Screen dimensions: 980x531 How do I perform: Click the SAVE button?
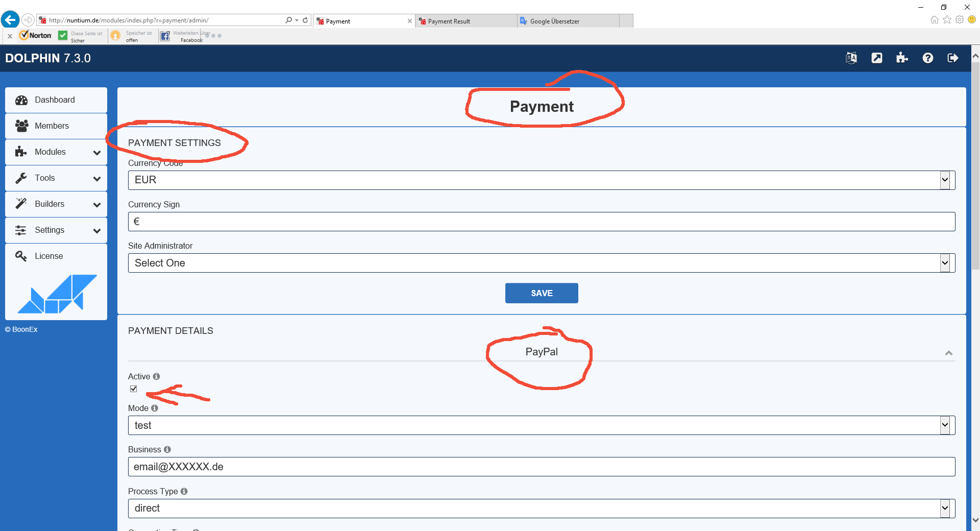542,293
